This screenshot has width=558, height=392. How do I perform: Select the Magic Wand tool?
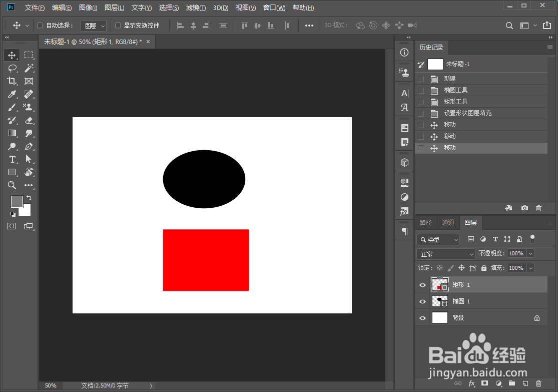pos(29,68)
